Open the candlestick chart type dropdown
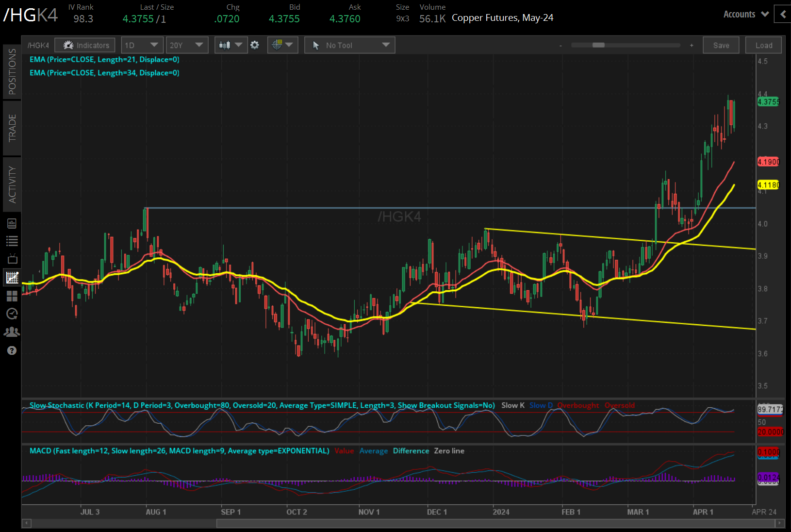The height and width of the screenshot is (532, 791). pyautogui.click(x=231, y=45)
